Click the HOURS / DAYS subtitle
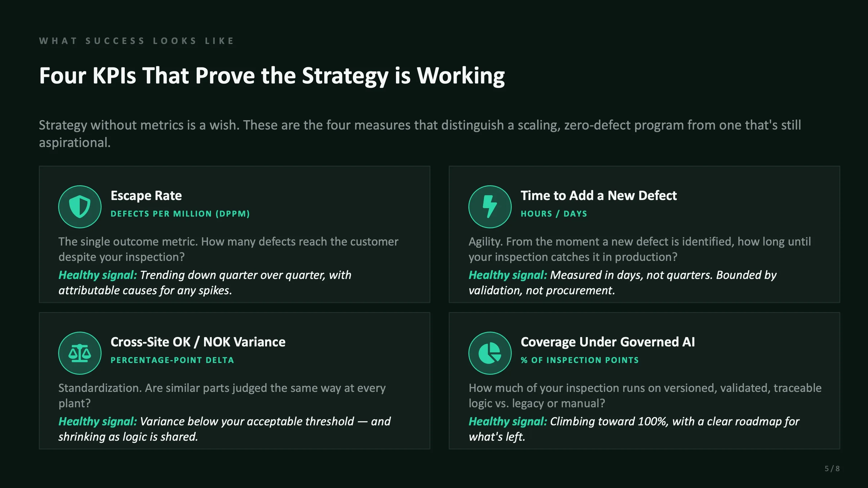The height and width of the screenshot is (488, 868). click(554, 214)
